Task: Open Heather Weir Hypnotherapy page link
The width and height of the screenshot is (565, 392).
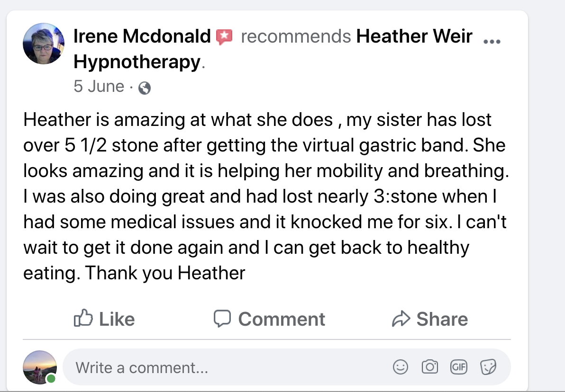Action: pyautogui.click(x=414, y=36)
